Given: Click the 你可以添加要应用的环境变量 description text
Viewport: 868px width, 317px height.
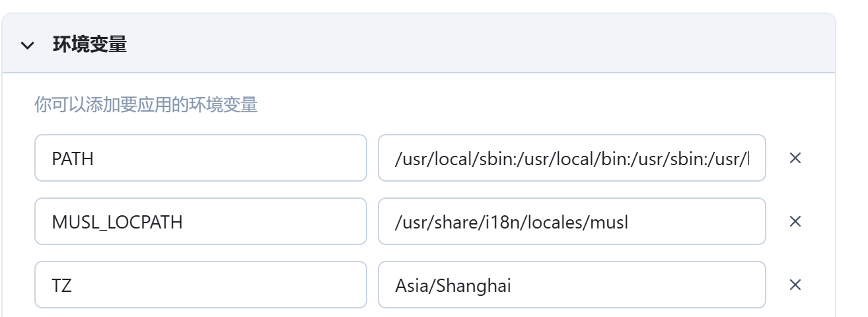Looking at the screenshot, I should [x=146, y=104].
